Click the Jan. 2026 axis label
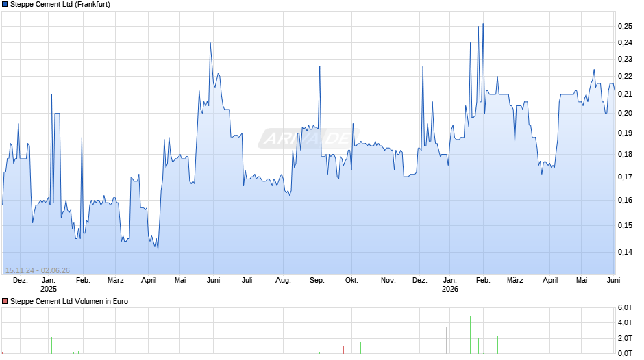Image resolution: width=644 pixels, height=360 pixels. click(449, 285)
